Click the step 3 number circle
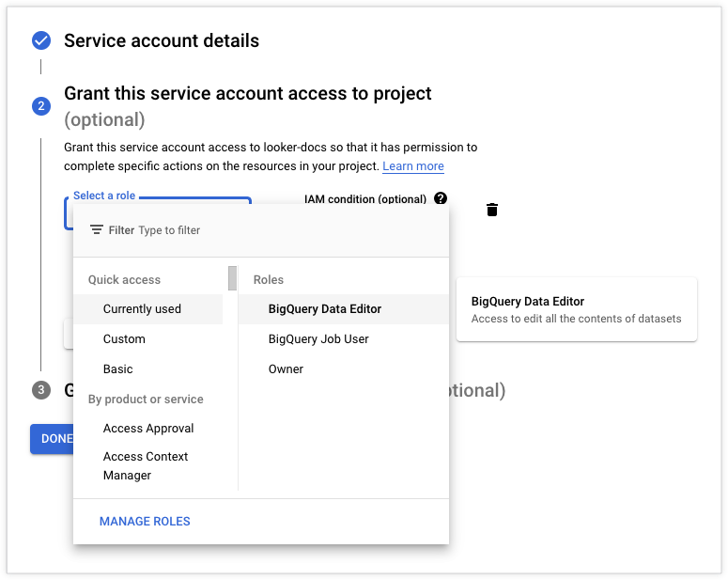The height and width of the screenshot is (580, 728). (40, 390)
